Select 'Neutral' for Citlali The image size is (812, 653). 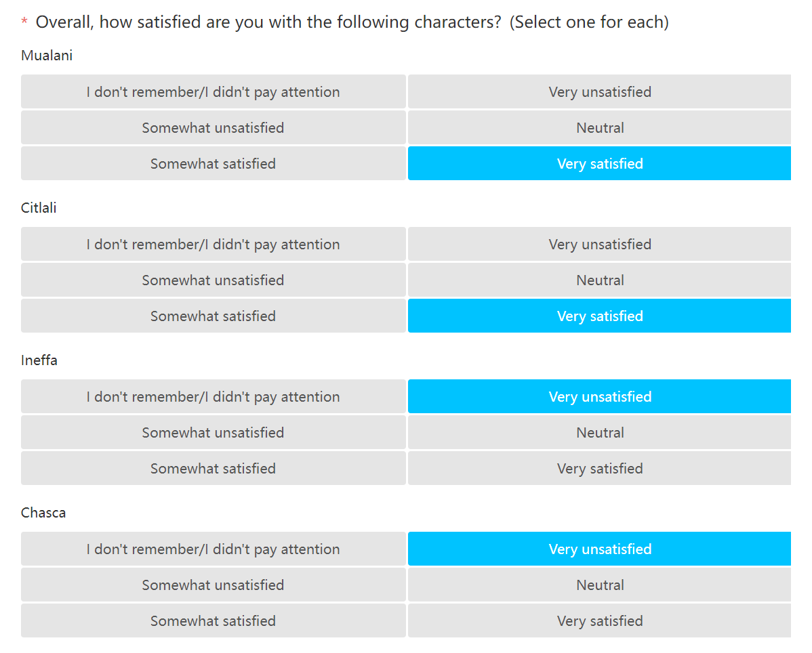[599, 280]
